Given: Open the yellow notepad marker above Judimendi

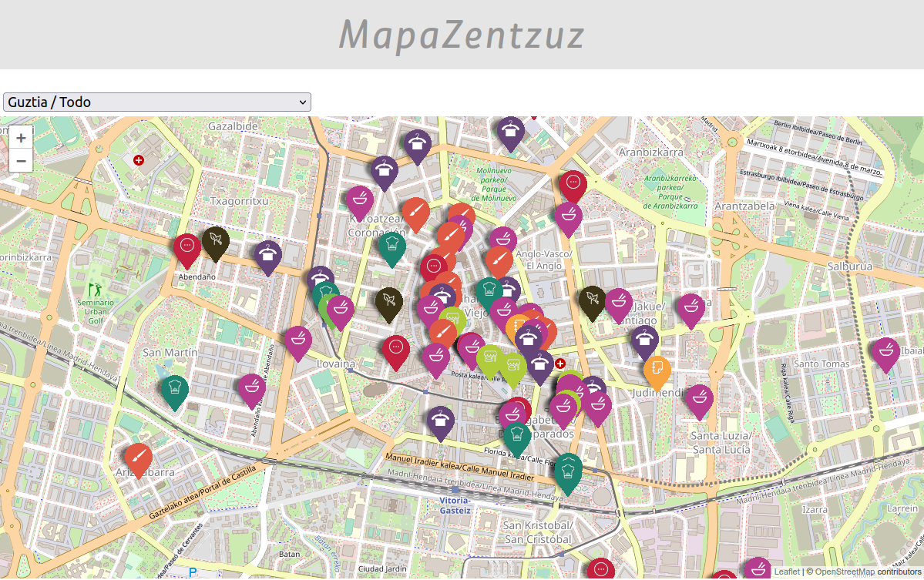Looking at the screenshot, I should 657,370.
